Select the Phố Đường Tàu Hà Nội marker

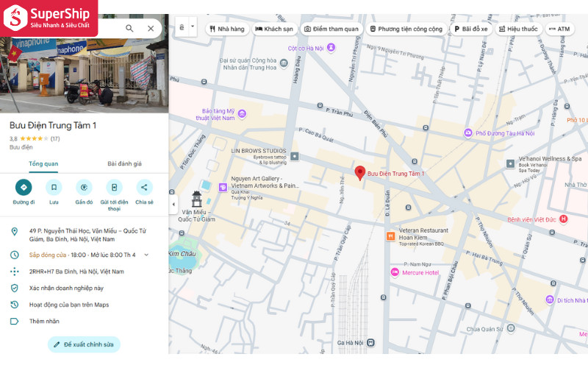[x=468, y=132]
